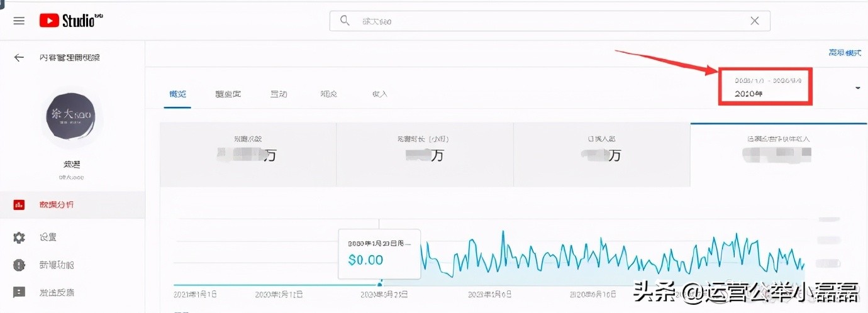868x313 pixels.
Task: Open the date range selector showing the year
Action: tap(767, 87)
